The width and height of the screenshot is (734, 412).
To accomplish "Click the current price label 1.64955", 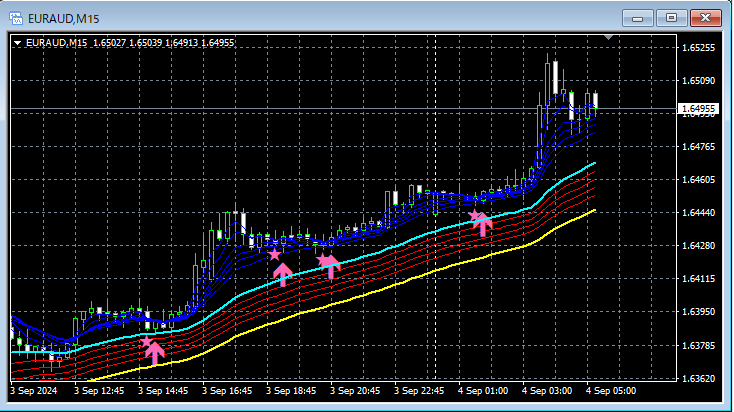I will coord(698,109).
